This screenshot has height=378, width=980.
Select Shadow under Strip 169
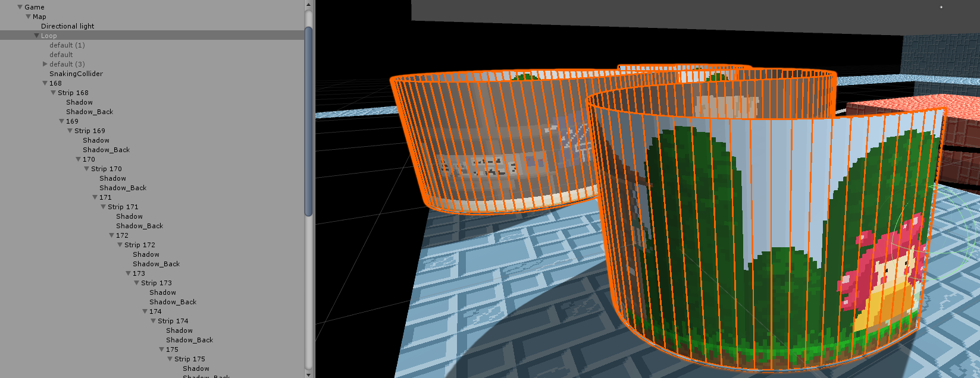coord(96,140)
